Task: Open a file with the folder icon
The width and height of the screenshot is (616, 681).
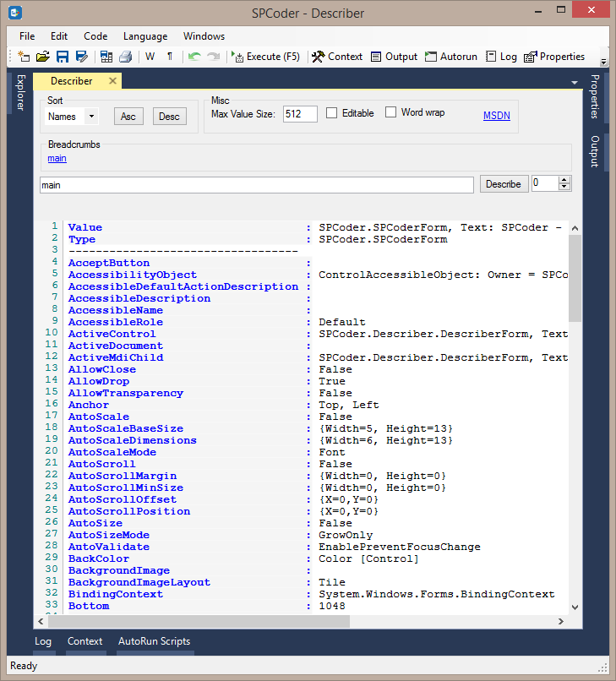Action: click(42, 57)
